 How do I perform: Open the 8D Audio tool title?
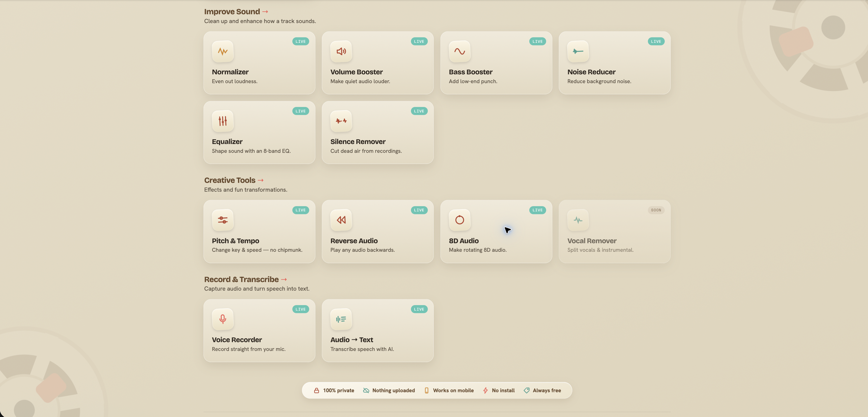pos(464,241)
